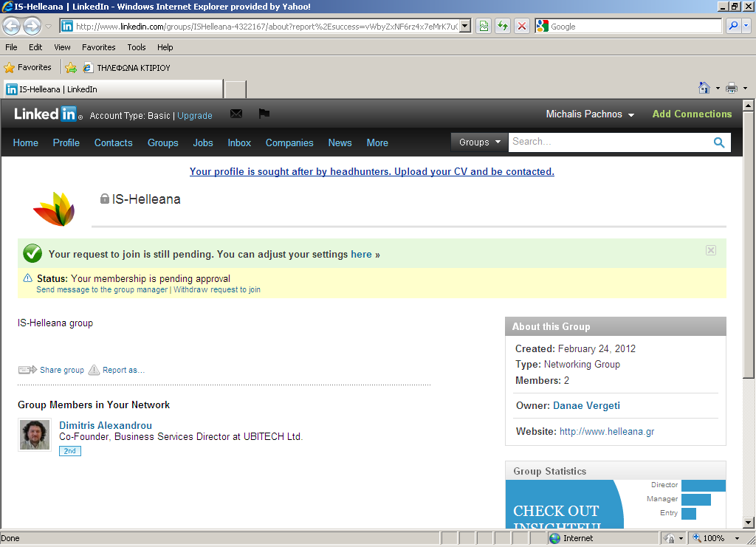Open the Tools menu

tap(137, 47)
